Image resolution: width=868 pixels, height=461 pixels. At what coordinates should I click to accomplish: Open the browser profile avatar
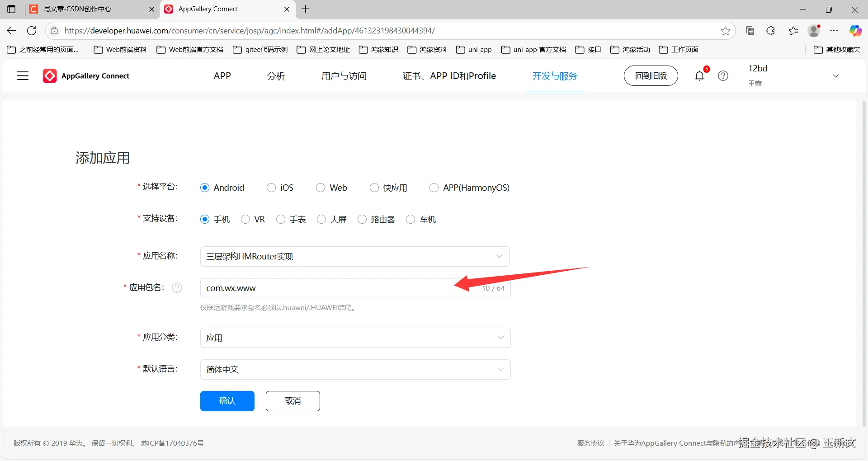[x=814, y=31]
